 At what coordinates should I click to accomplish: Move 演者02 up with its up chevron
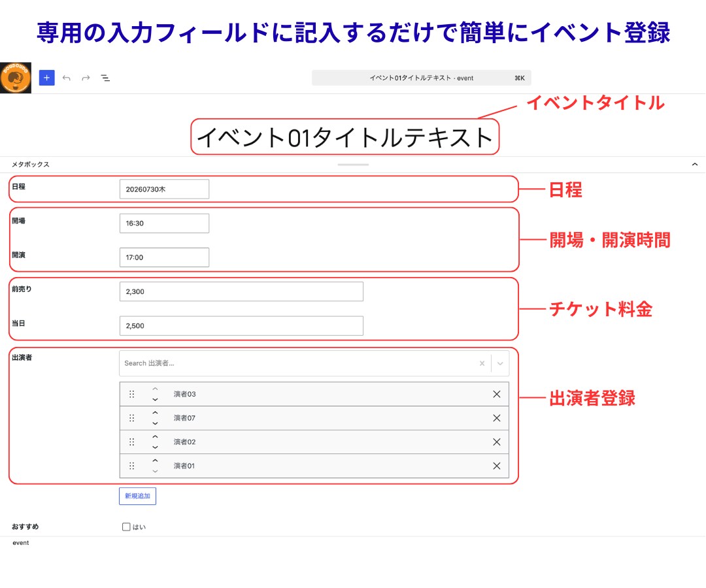click(155, 436)
